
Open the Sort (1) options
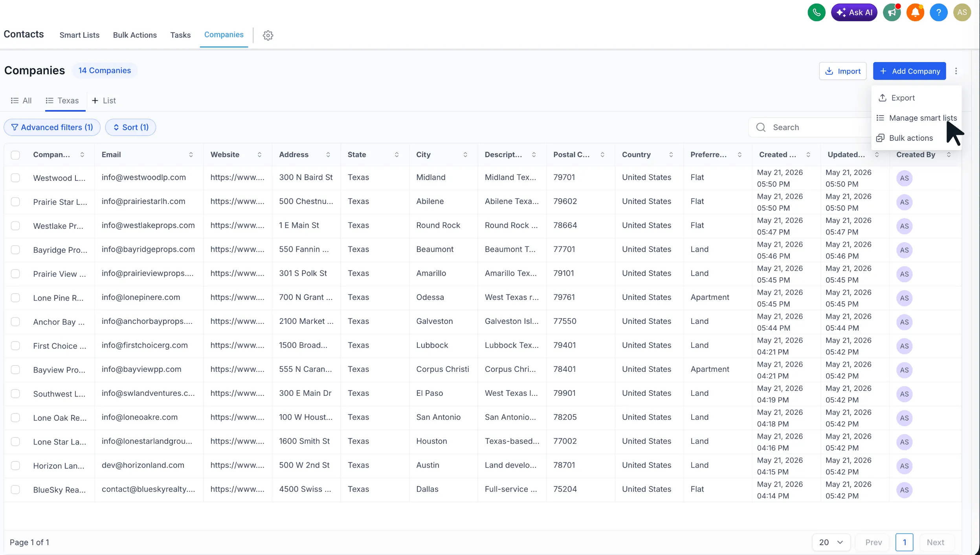130,127
